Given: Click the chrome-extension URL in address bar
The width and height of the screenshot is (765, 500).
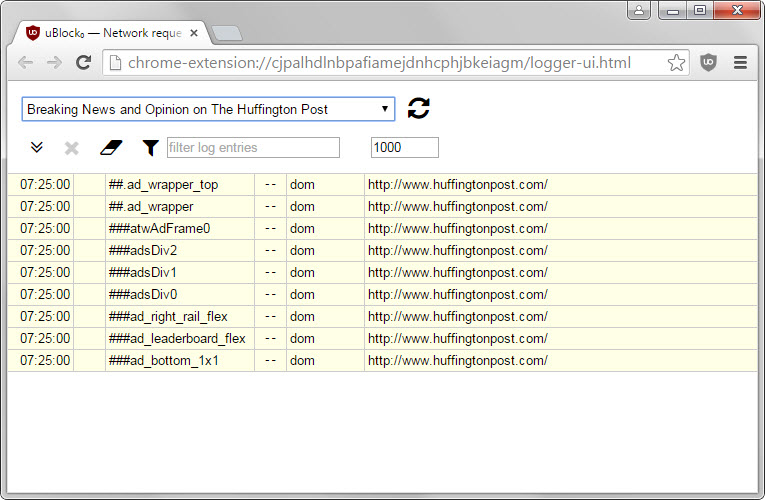Looking at the screenshot, I should (x=379, y=62).
